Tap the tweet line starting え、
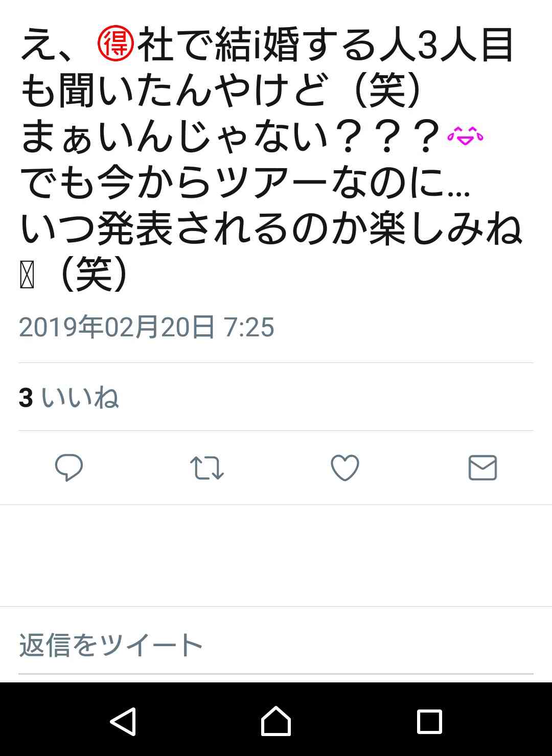This screenshot has height=756, width=552. pyautogui.click(x=267, y=45)
